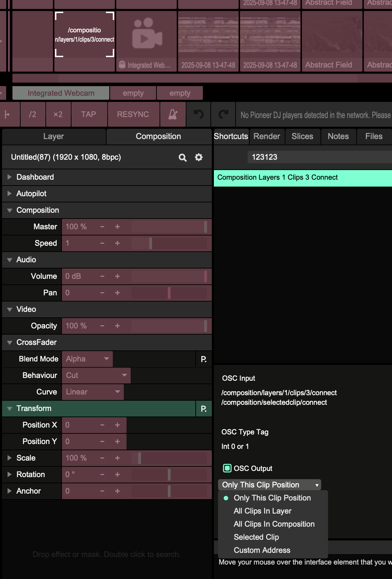Open the Blend Mode Alpha dropdown
This screenshot has height=579, width=392.
coord(87,359)
